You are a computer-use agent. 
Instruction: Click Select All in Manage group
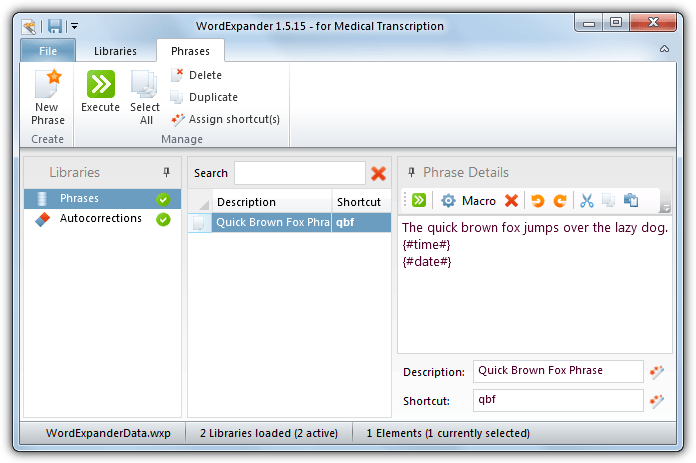coord(145,98)
